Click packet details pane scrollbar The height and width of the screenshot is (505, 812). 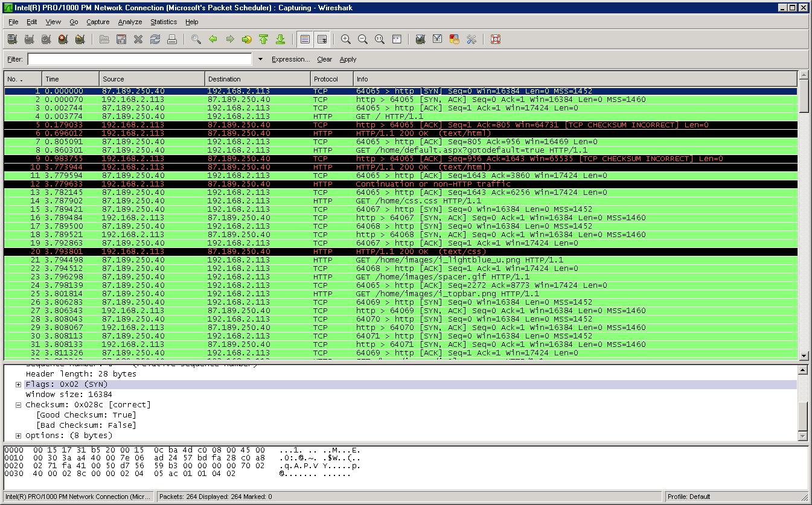(803, 403)
